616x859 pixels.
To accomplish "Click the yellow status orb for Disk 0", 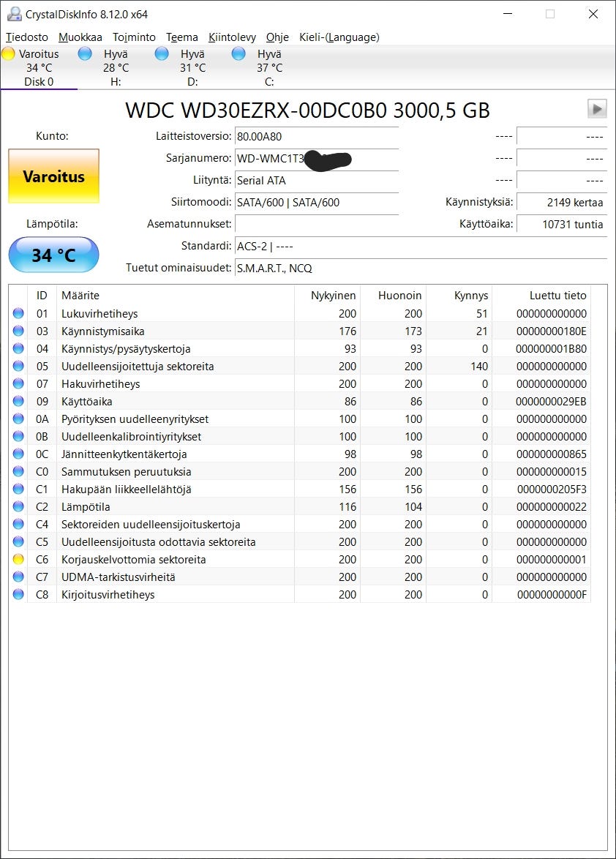I will [8, 53].
